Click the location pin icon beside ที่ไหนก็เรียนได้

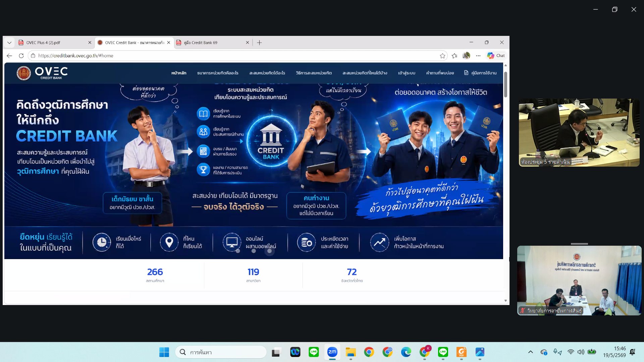tap(169, 242)
